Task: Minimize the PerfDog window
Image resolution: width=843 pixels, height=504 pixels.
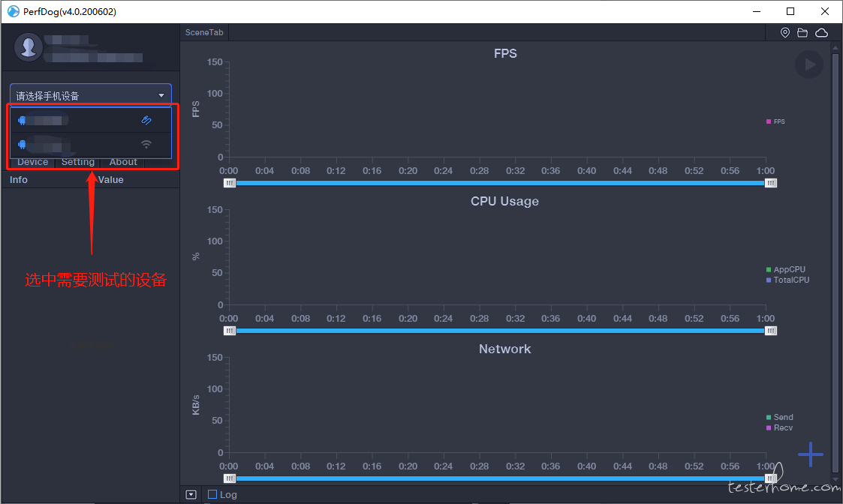Action: (x=757, y=11)
